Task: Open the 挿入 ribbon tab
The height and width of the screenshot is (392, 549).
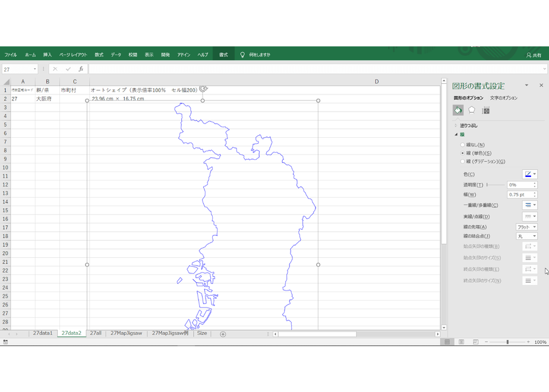Action: tap(48, 55)
